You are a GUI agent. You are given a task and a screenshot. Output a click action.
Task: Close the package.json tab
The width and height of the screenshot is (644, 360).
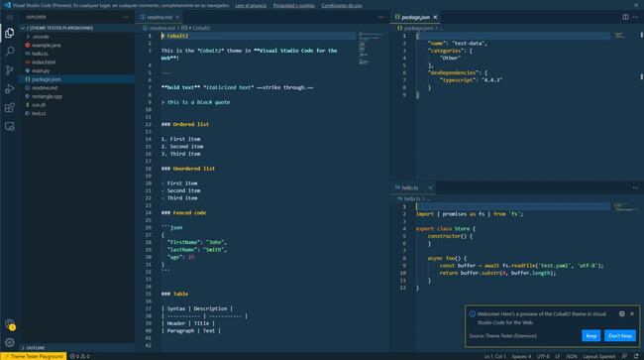[435, 17]
